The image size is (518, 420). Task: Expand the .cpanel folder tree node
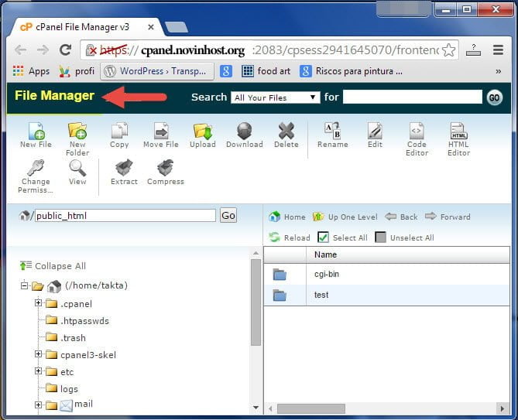pos(38,303)
